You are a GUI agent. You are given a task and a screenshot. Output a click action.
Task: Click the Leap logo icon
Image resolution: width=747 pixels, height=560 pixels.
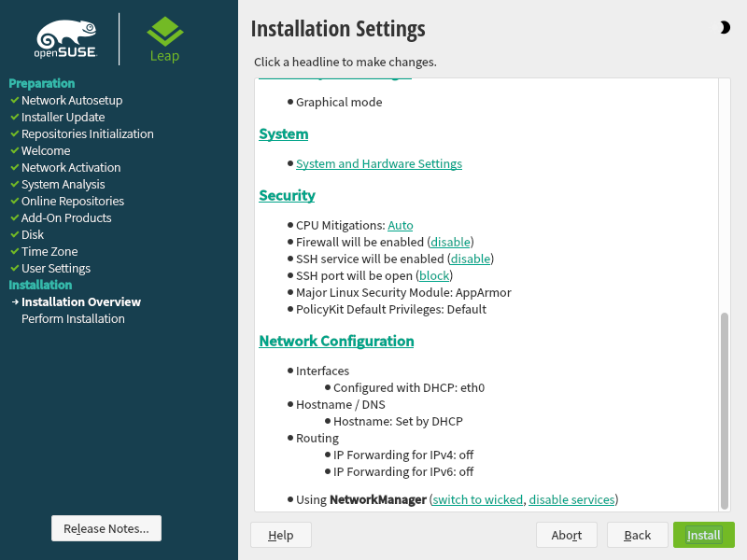pyautogui.click(x=164, y=38)
